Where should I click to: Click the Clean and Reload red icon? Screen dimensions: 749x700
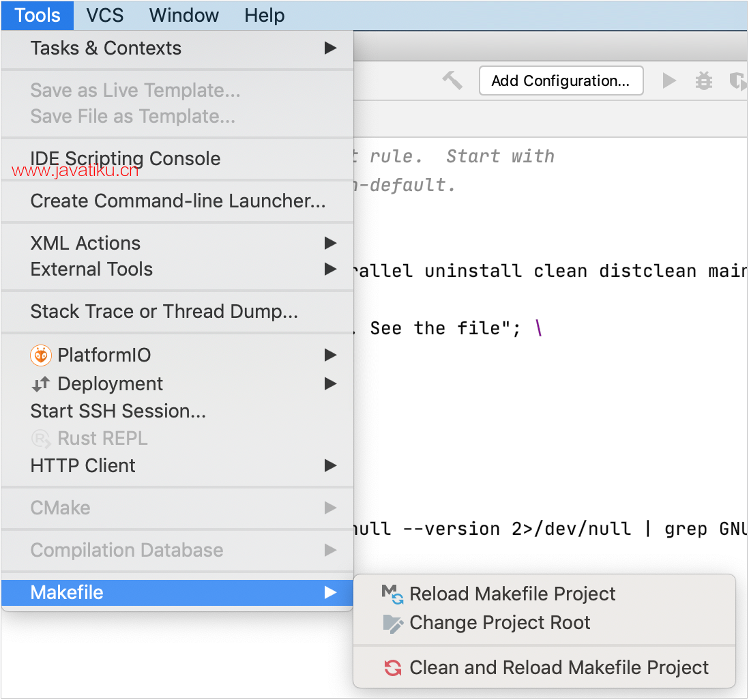point(393,667)
